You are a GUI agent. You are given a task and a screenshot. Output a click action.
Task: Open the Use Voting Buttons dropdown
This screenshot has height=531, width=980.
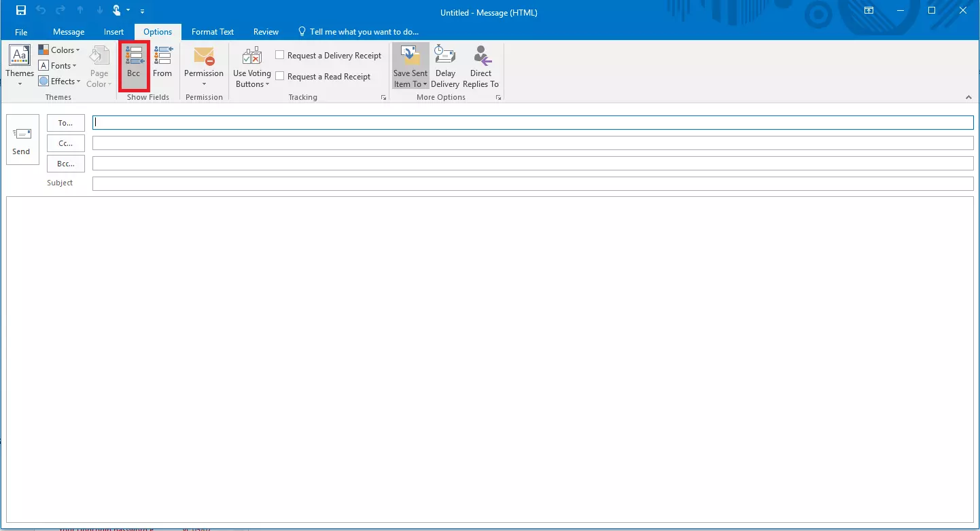[x=251, y=66]
